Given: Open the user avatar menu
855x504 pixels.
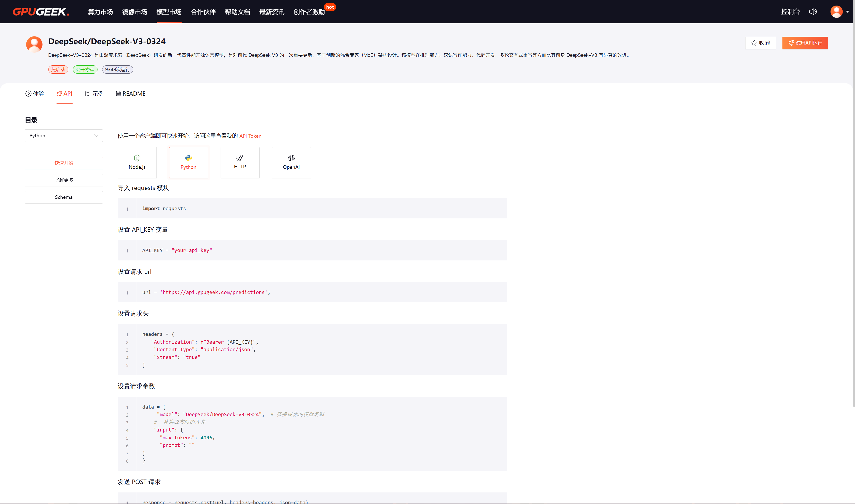Looking at the screenshot, I should [836, 12].
